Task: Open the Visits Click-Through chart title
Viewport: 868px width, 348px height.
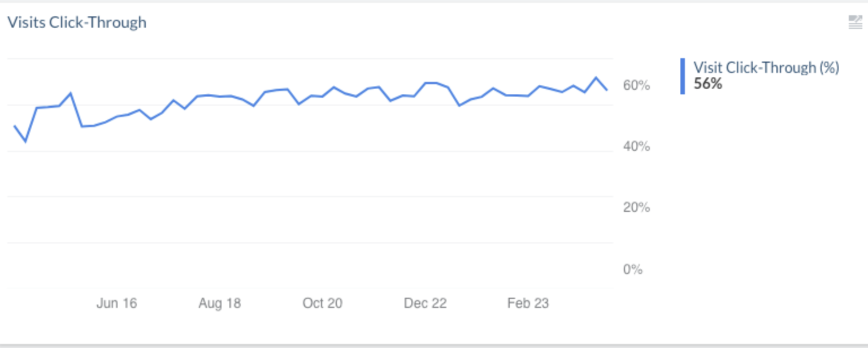Action: point(77,23)
